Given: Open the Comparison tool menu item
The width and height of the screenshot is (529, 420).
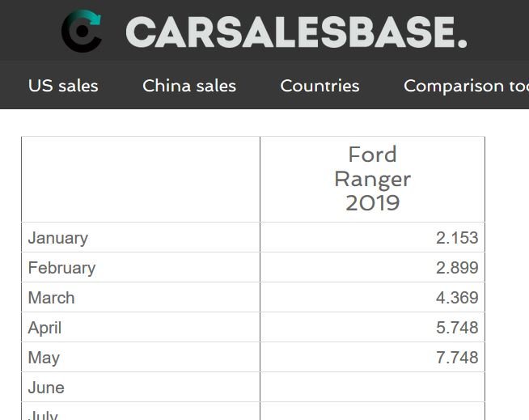Looking at the screenshot, I should (x=466, y=86).
